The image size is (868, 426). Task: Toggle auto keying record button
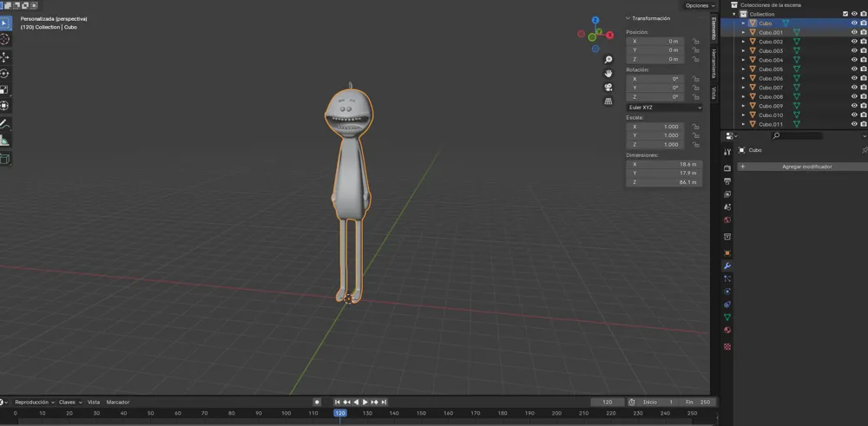point(317,403)
